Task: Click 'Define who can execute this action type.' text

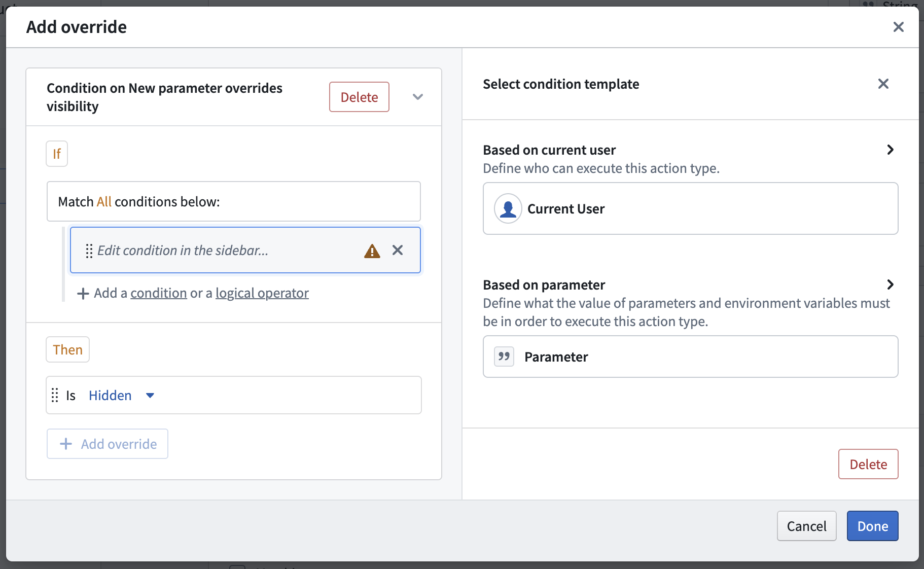Action: [x=601, y=168]
